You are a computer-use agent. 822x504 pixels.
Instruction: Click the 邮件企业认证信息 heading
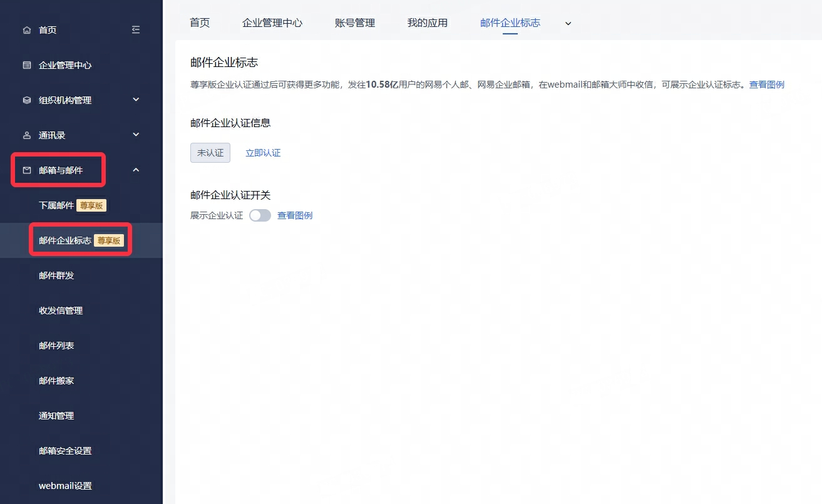[x=230, y=123]
